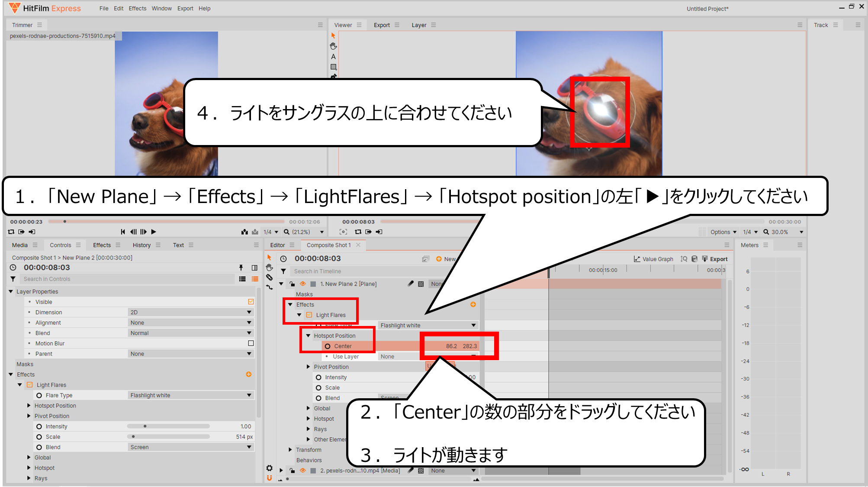The width and height of the screenshot is (868, 487).
Task: Switch Controls to orange list view
Action: click(x=255, y=279)
